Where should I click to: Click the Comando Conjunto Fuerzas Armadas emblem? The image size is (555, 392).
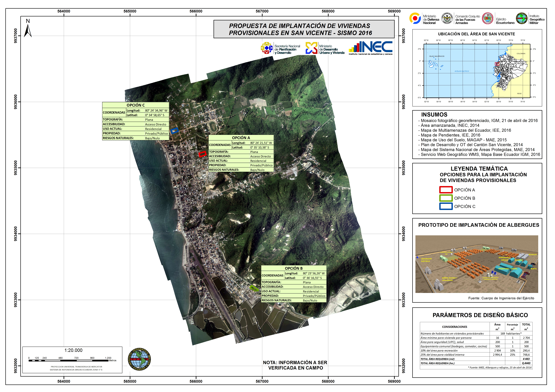[x=447, y=19]
